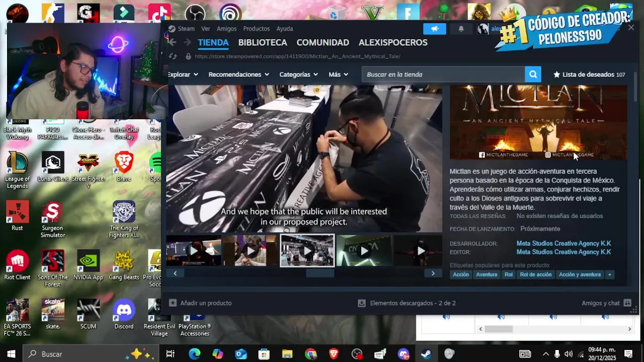Screen dimensions: 644x362
Task: Click the Buscar en la tienda search field
Action: tap(443, 74)
